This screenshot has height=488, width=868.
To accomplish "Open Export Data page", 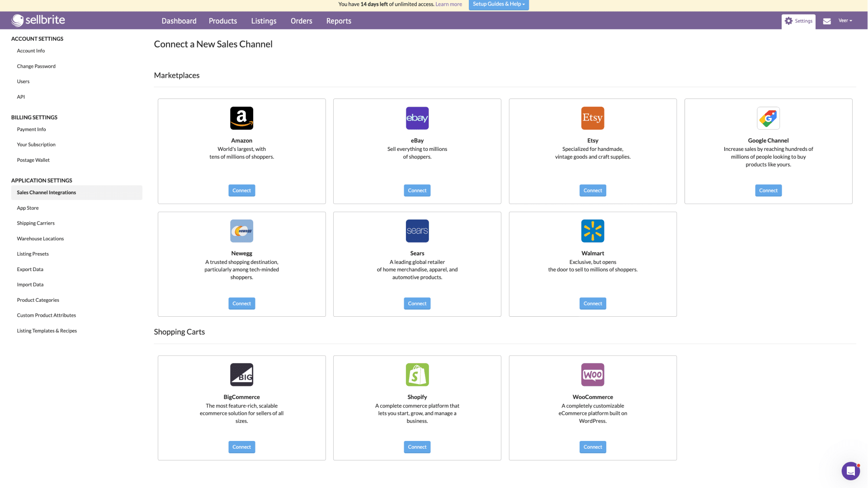I will 30,270.
